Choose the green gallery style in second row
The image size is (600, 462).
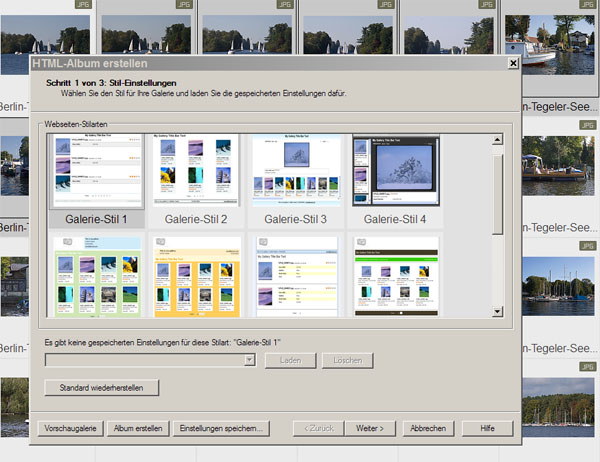click(97, 275)
